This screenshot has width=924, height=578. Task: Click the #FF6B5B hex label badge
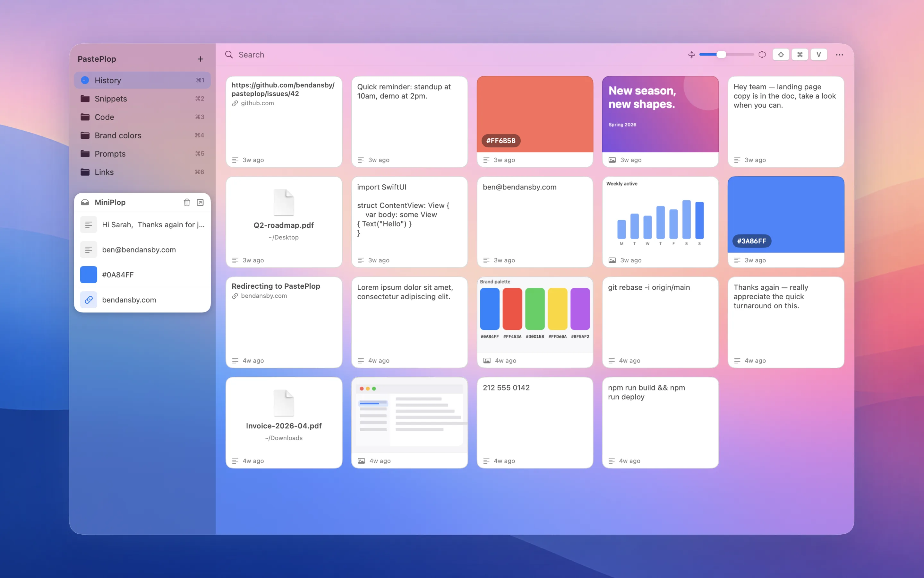[501, 141]
